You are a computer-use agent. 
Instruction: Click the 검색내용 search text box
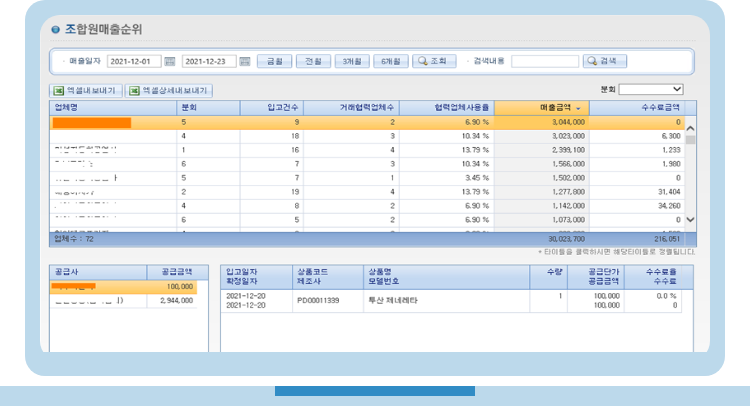click(545, 61)
